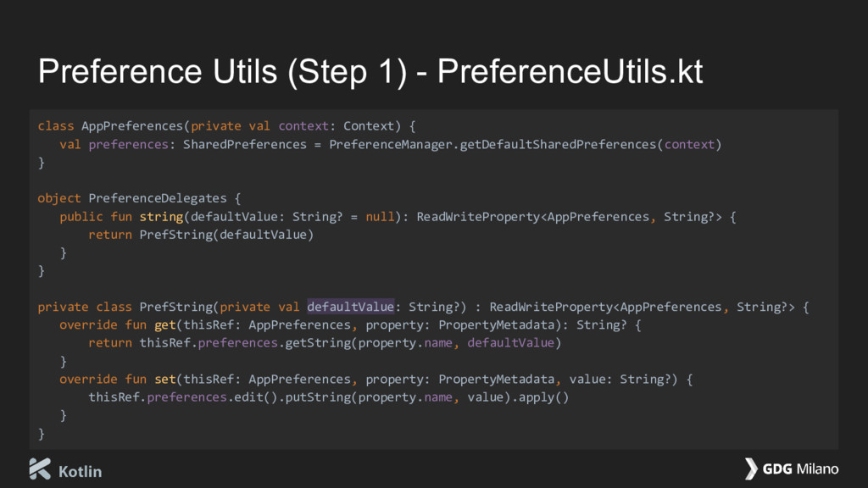Click the getDefaultSharedPreferences method call
Image resolution: width=868 pixels, height=488 pixels.
[x=558, y=144]
